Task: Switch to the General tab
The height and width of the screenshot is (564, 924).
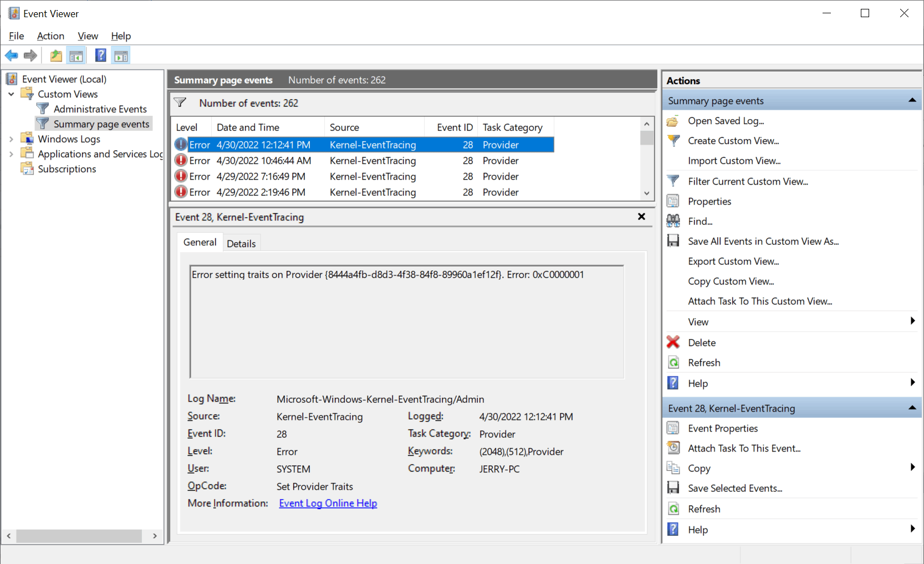Action: coord(200,242)
